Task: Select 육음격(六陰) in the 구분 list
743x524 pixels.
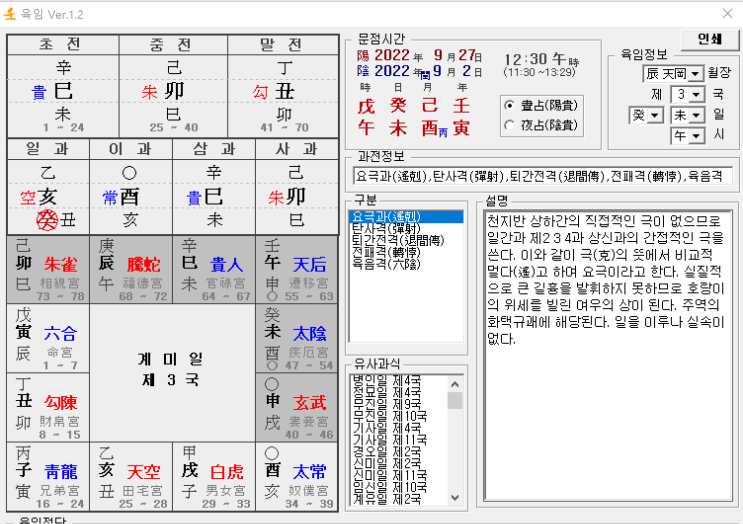Action: pyautogui.click(x=406, y=264)
